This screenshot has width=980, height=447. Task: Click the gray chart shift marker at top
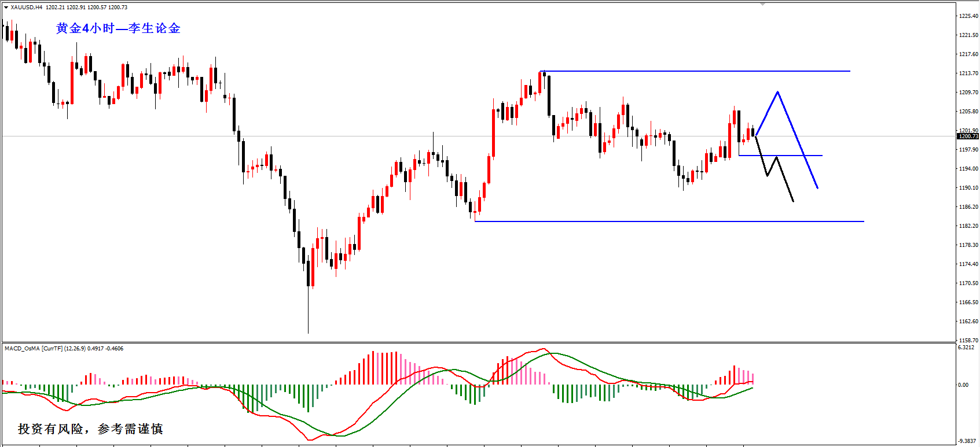coord(762,4)
